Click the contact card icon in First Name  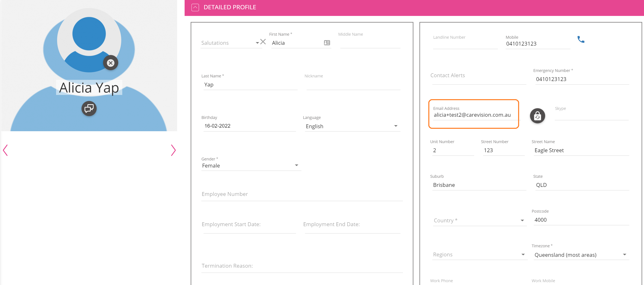pos(327,43)
